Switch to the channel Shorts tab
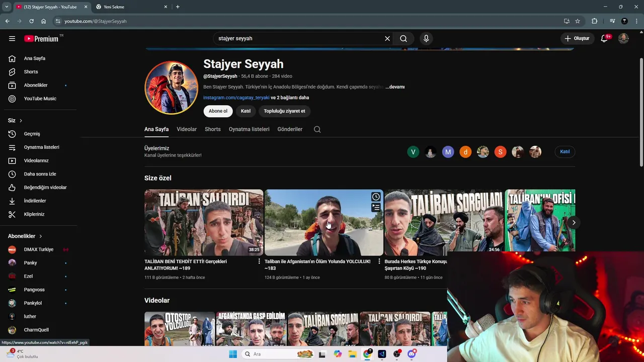This screenshot has width=644, height=362. (x=212, y=129)
